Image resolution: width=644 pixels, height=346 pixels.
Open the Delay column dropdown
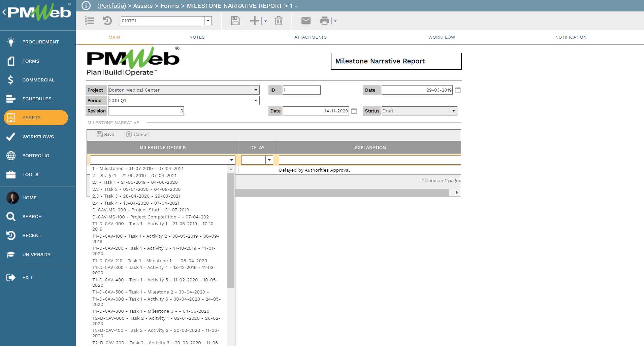tap(269, 160)
